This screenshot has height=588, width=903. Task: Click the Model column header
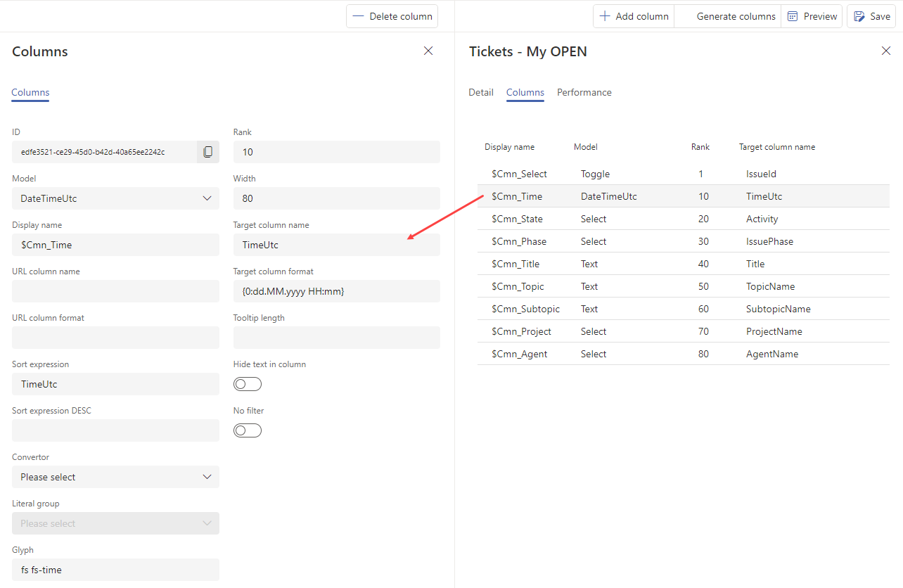click(586, 147)
